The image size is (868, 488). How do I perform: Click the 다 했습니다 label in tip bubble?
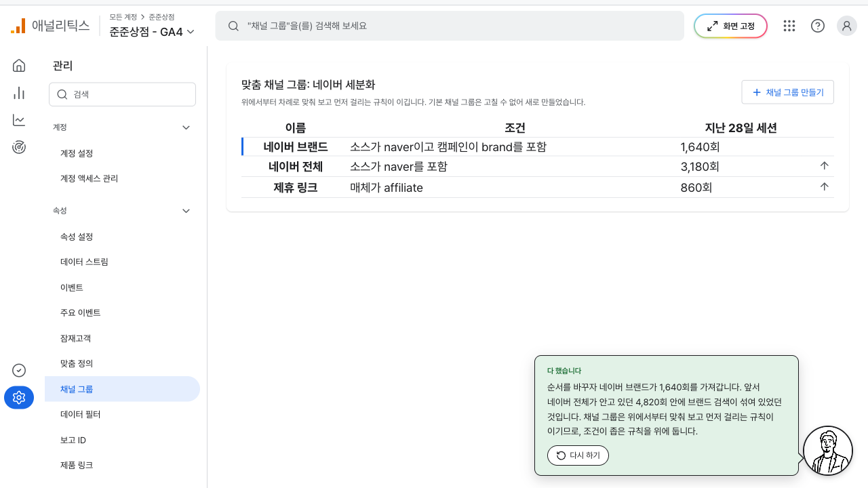pyautogui.click(x=564, y=371)
